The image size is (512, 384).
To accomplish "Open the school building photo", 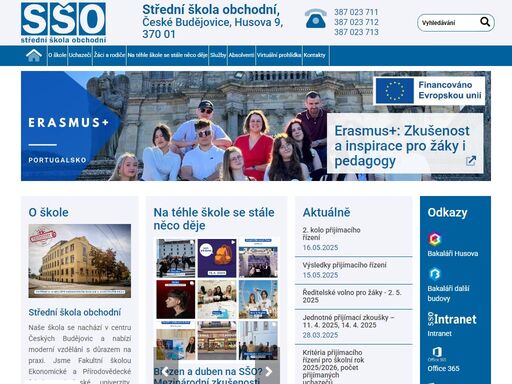I will pos(80,261).
